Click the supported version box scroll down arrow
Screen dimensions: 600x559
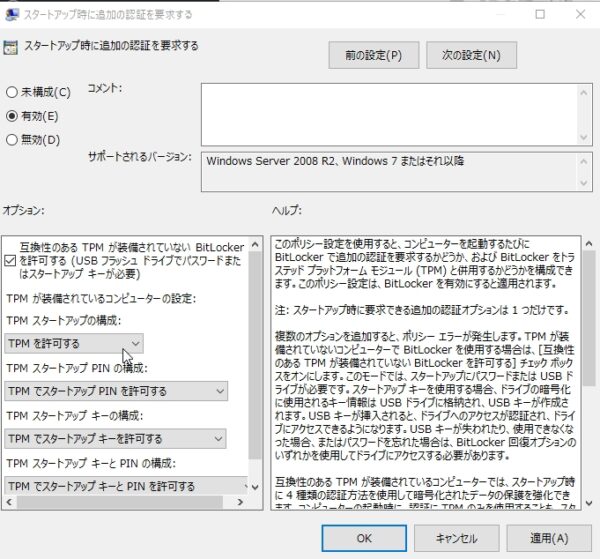click(584, 183)
